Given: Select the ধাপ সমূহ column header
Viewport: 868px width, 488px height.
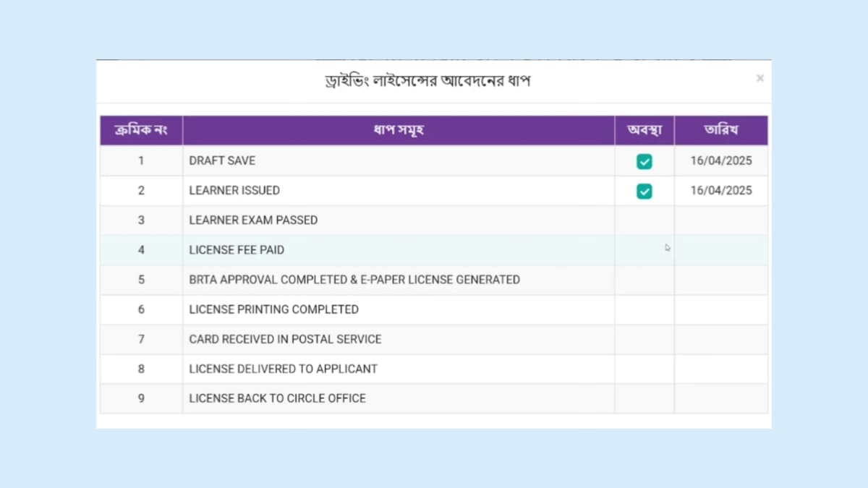Looking at the screenshot, I should 399,130.
